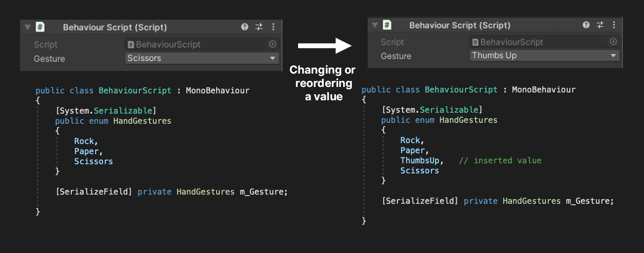Viewport: 644px width, 253px height.
Task: Click the C# script icon in the Thumbs Up component header
Action: pyautogui.click(x=387, y=25)
